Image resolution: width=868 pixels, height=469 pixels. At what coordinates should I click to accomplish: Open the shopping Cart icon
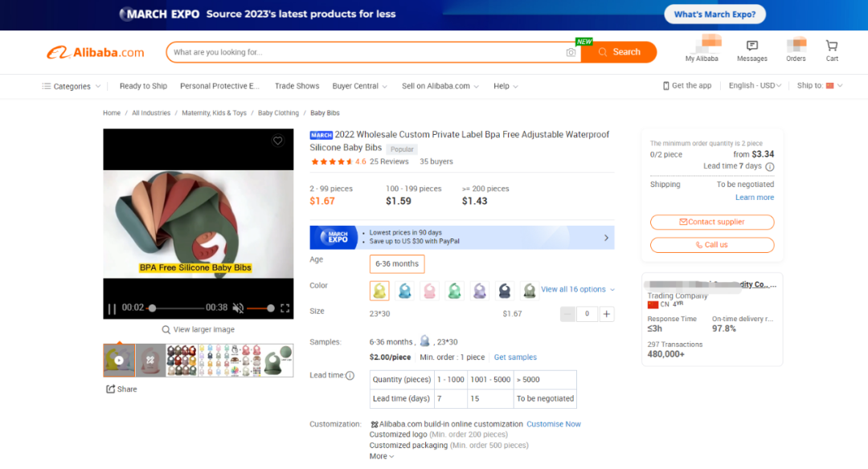point(832,45)
